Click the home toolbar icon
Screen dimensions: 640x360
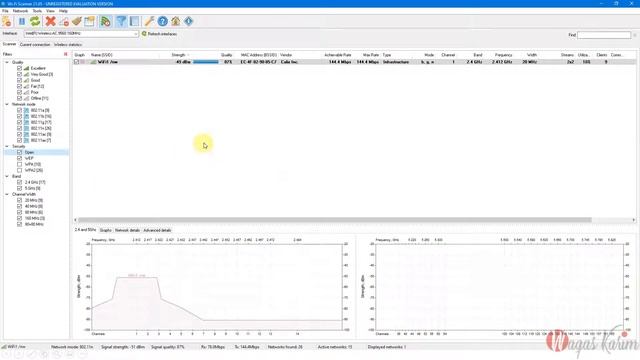click(x=176, y=21)
